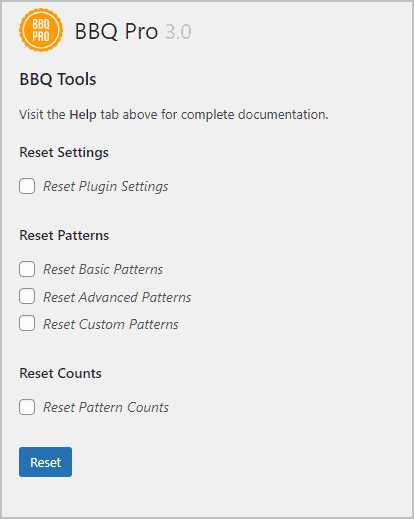Viewport: 414px width, 519px height.
Task: Check the Reset Advanced Patterns box
Action: (27, 296)
